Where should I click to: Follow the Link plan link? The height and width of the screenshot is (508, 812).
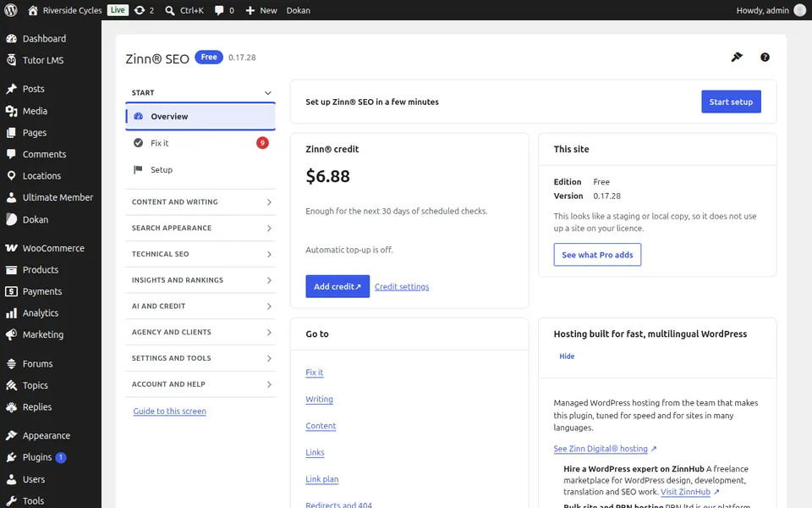click(322, 479)
